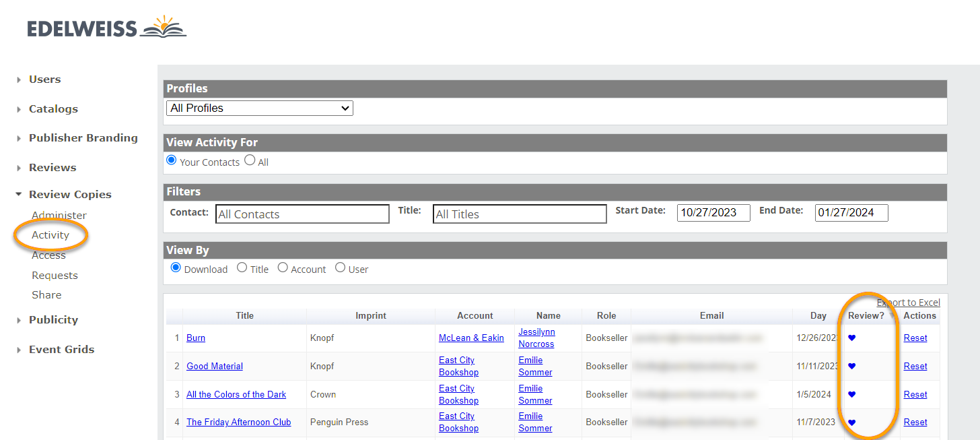Click the Crown imprint cell

click(324, 395)
